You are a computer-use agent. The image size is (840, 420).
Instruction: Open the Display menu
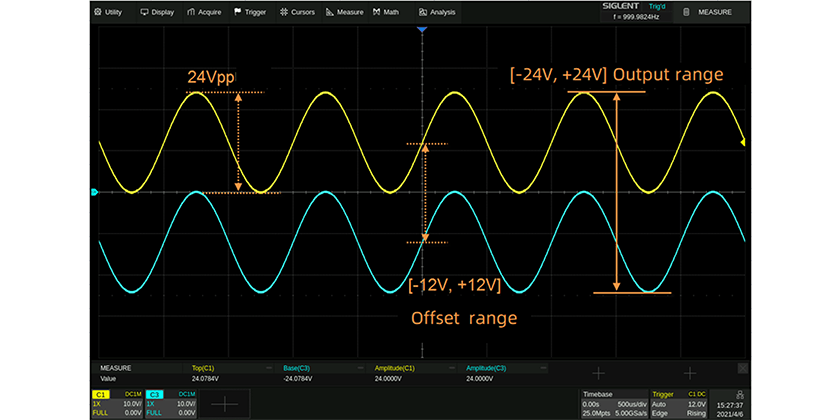pos(157,12)
